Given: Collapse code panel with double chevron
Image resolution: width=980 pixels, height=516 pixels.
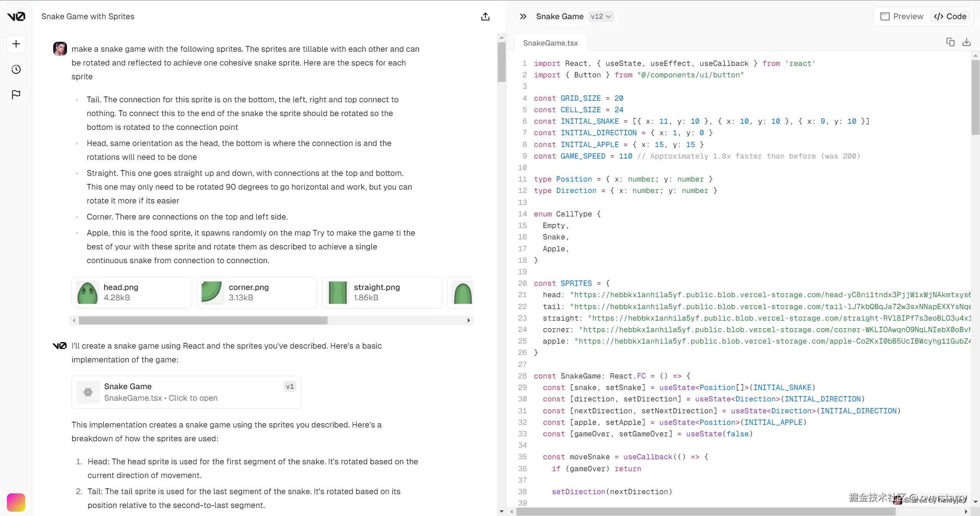Looking at the screenshot, I should pos(523,16).
